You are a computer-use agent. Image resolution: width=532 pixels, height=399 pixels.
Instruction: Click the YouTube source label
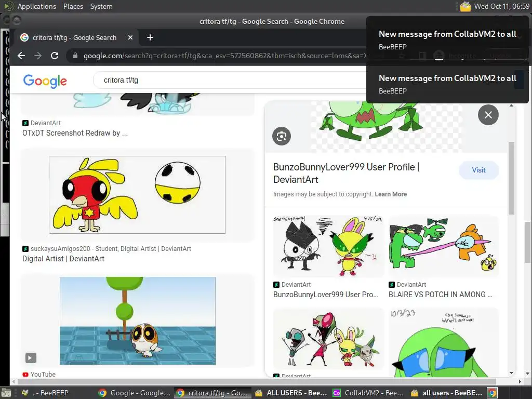click(43, 374)
